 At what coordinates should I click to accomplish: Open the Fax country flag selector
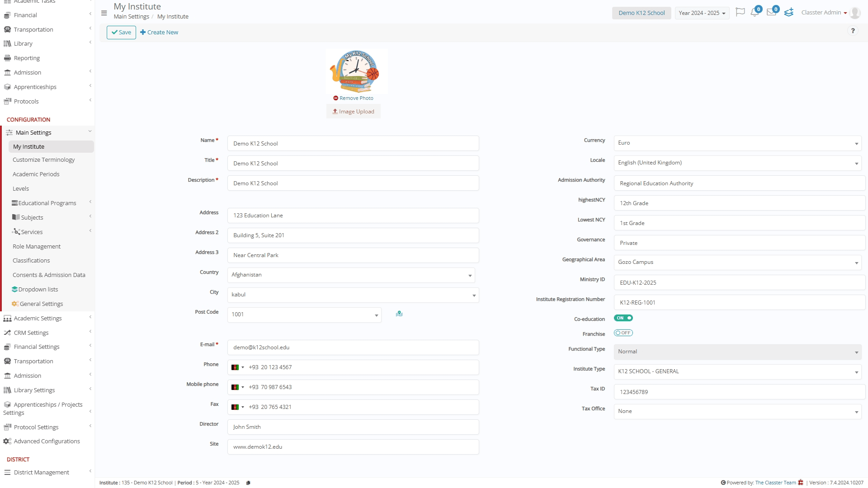237,407
